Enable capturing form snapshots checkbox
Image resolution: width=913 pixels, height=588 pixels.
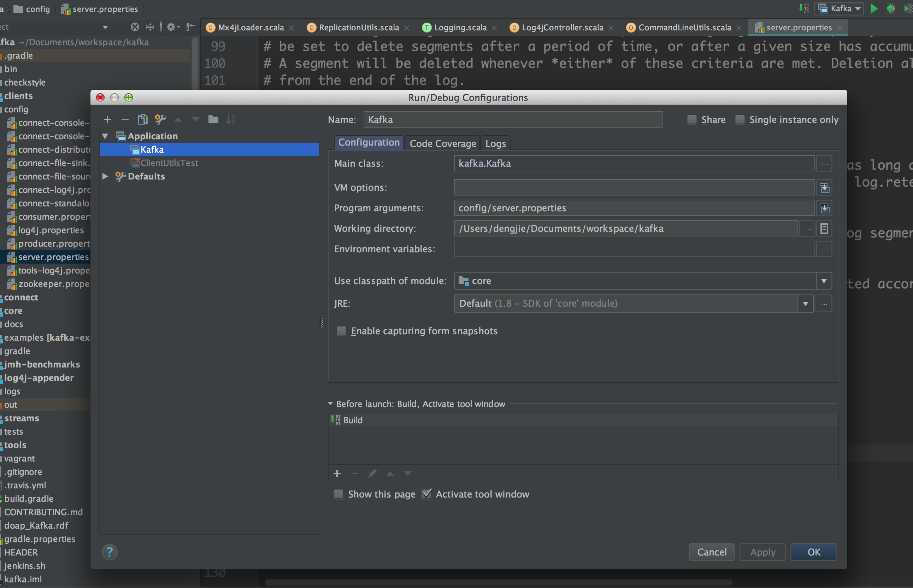(x=342, y=331)
